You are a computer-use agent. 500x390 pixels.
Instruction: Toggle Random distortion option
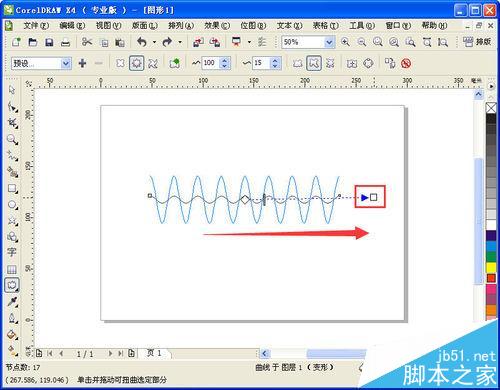point(298,63)
